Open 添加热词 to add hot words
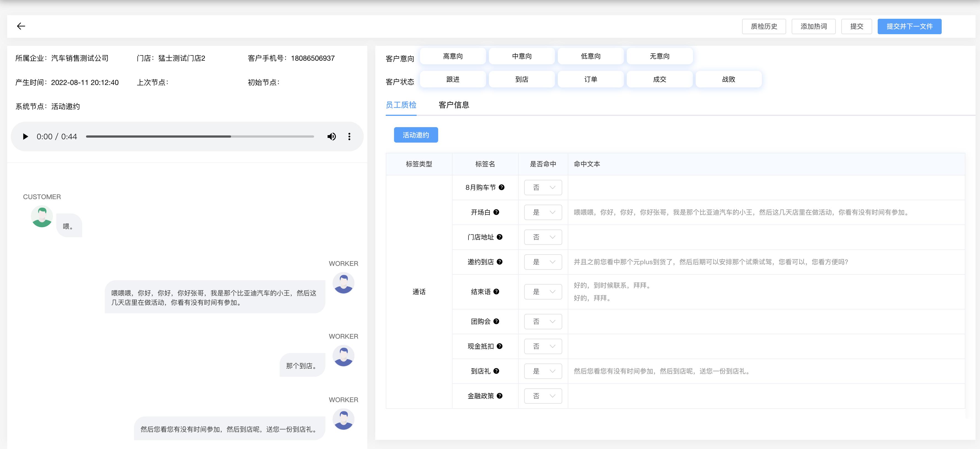 click(x=813, y=26)
